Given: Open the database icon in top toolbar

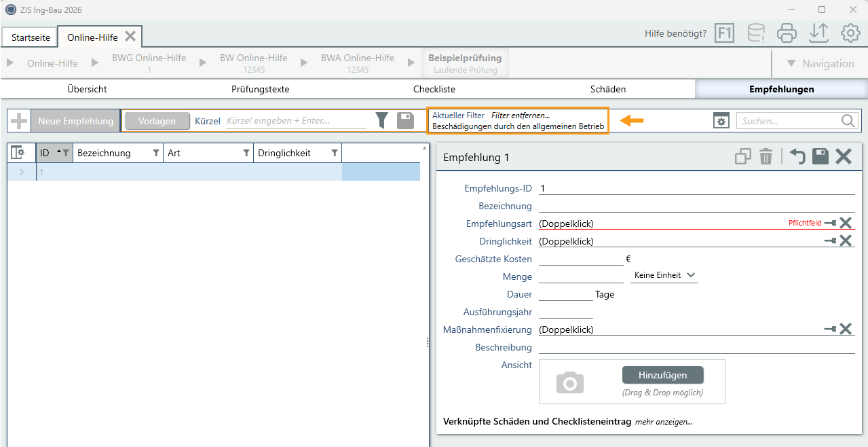Looking at the screenshot, I should (x=755, y=33).
